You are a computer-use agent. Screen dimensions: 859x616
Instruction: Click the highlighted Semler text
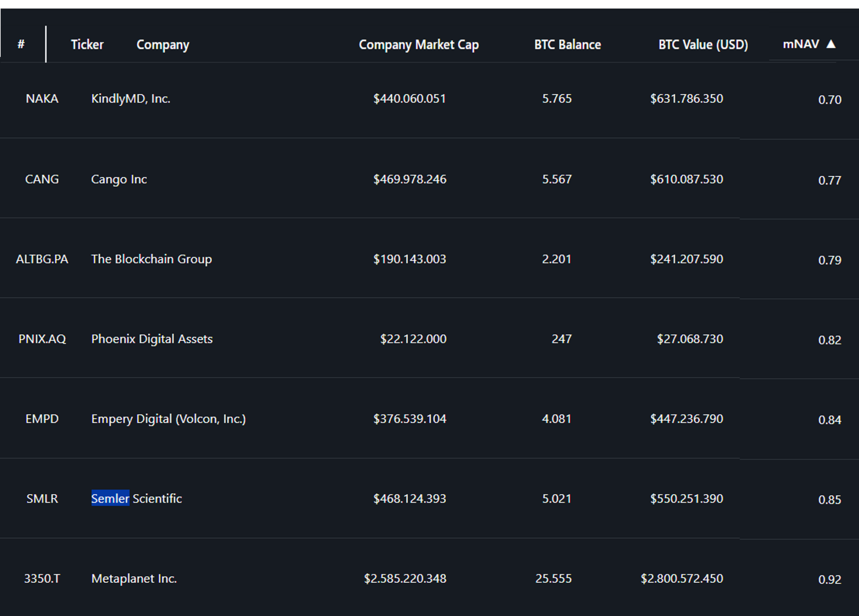pyautogui.click(x=110, y=499)
